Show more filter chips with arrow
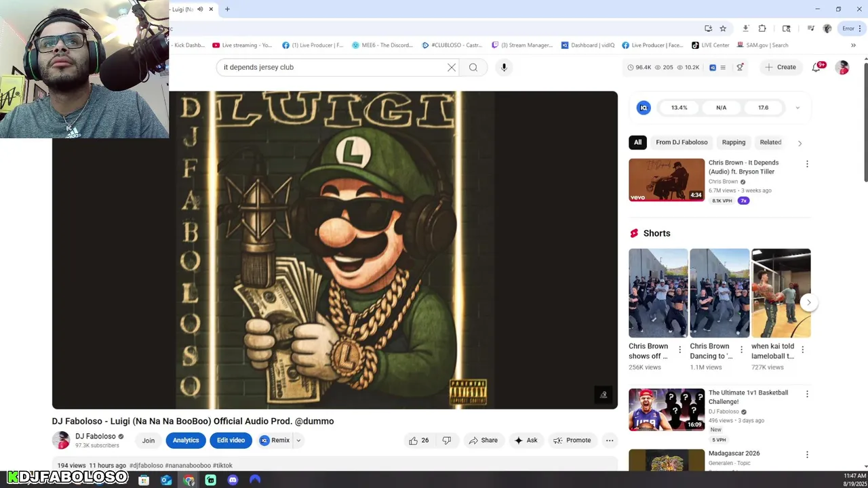This screenshot has width=868, height=488. point(800,143)
